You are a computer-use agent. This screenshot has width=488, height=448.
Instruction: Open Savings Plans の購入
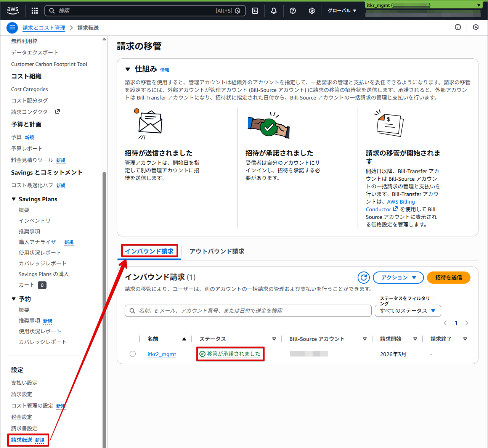44,274
